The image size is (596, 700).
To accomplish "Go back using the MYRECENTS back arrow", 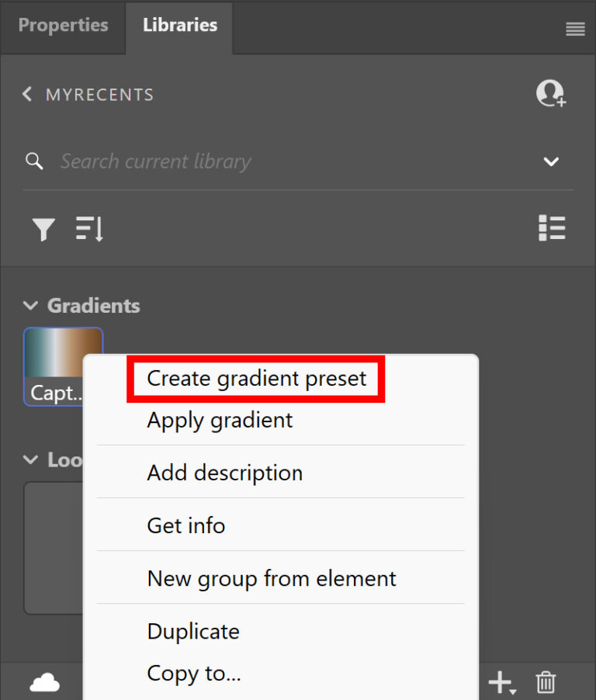I will (x=26, y=94).
